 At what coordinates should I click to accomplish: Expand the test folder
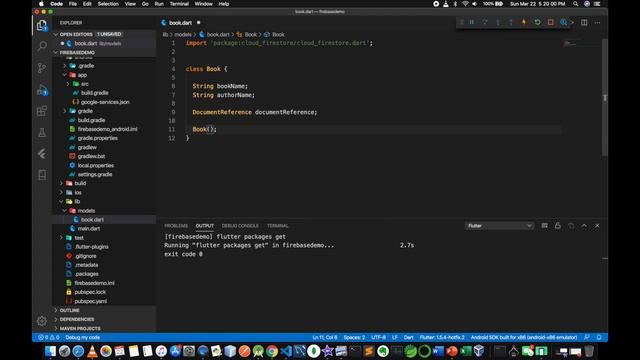79,238
